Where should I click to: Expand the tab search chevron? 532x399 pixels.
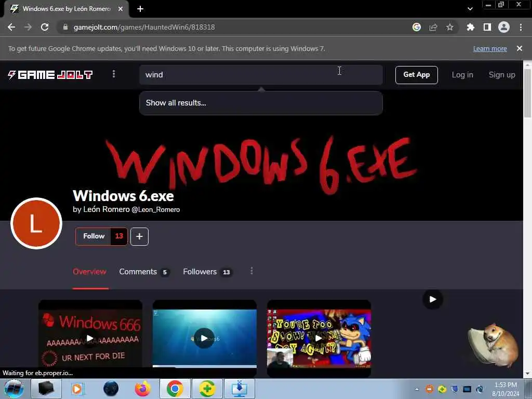tap(470, 9)
